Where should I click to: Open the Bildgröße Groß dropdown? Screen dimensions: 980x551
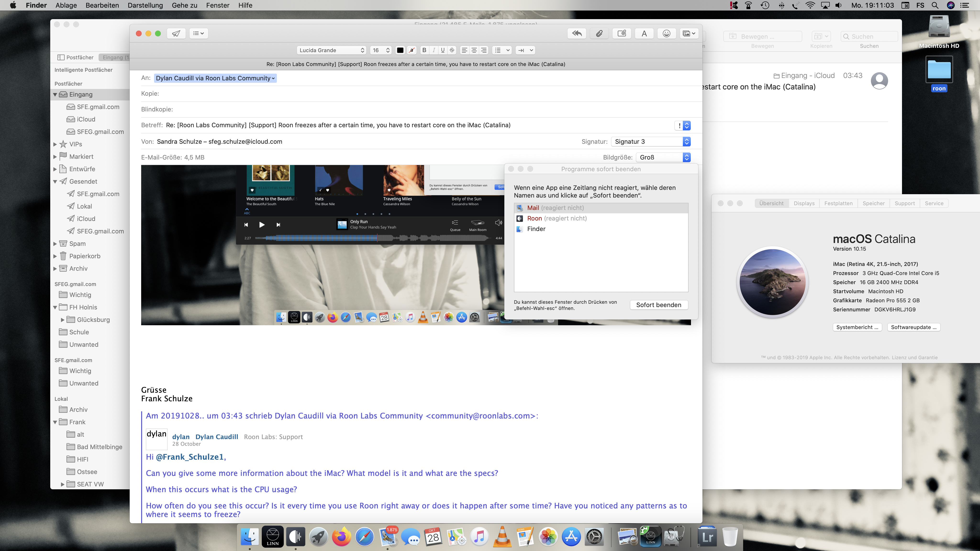tap(663, 157)
